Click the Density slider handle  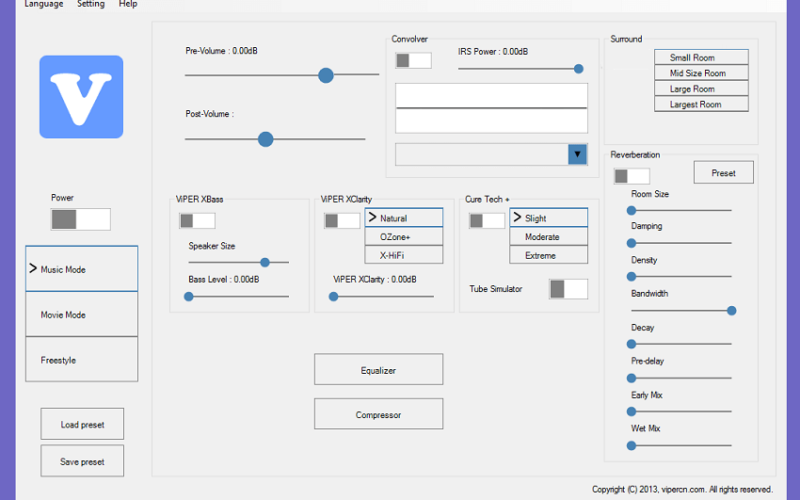pos(632,277)
